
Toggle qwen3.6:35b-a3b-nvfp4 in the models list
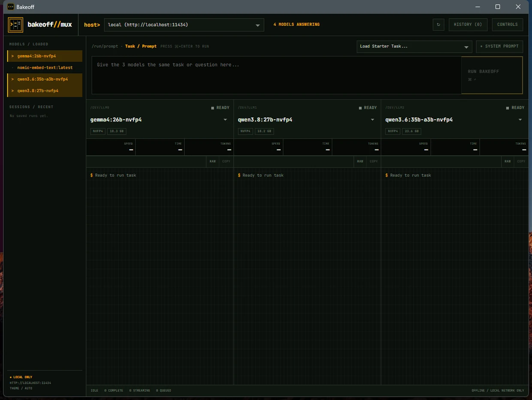pyautogui.click(x=45, y=79)
